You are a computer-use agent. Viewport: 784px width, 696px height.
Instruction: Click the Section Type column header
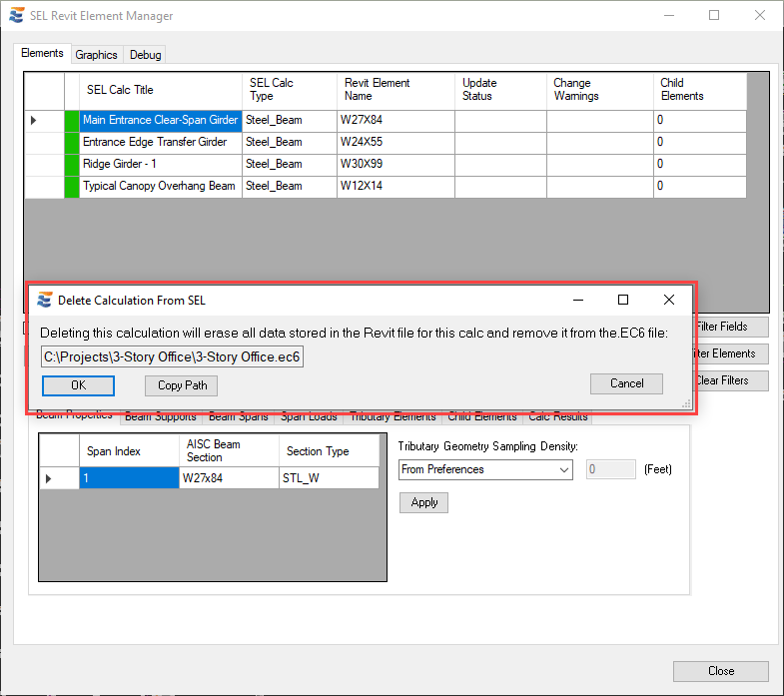[329, 451]
